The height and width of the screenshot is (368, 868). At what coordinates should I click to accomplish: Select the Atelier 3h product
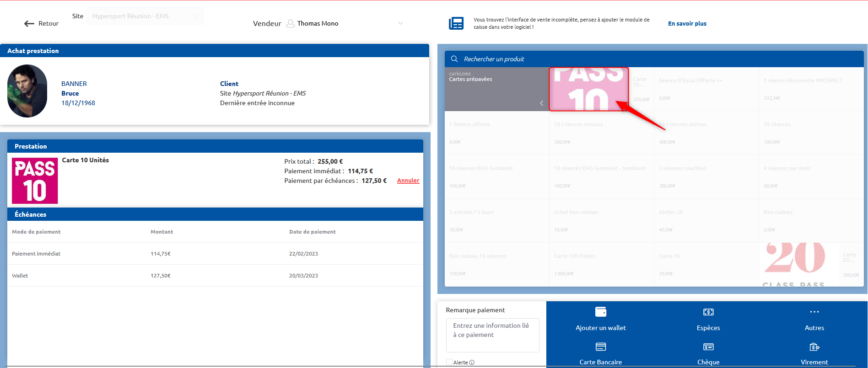[706, 221]
